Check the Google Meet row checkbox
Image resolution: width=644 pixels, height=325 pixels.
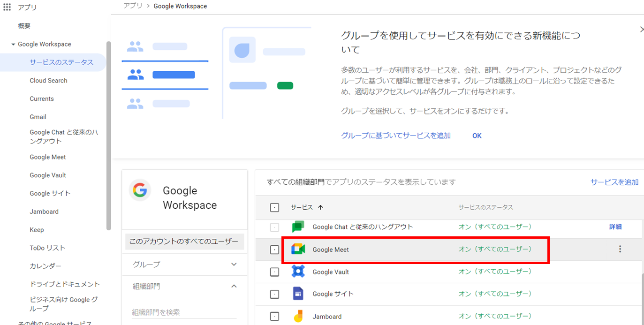[275, 250]
